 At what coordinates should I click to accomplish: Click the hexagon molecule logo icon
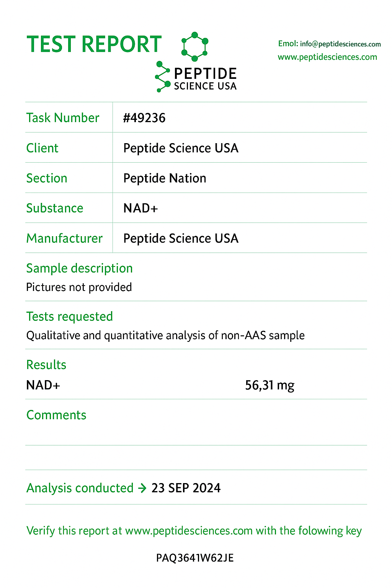[194, 46]
